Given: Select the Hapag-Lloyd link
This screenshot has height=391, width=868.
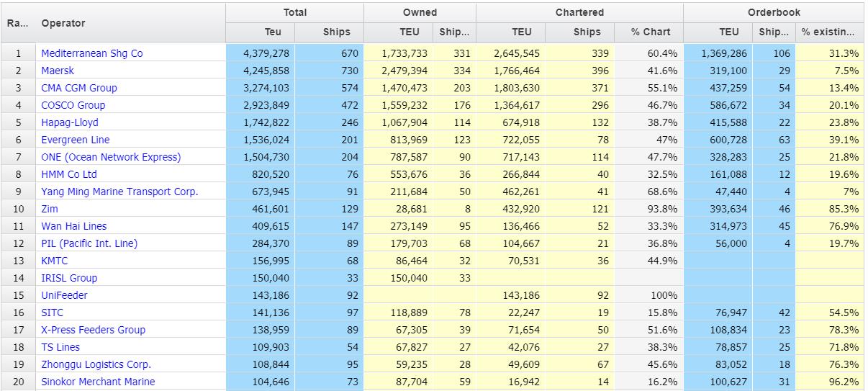Looking at the screenshot, I should (70, 122).
